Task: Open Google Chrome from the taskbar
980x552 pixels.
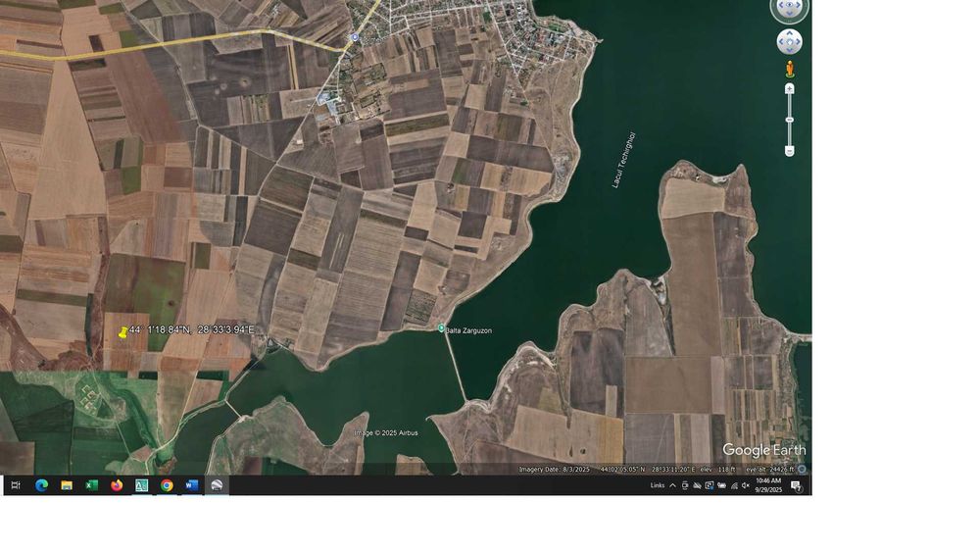Action: pos(167,485)
